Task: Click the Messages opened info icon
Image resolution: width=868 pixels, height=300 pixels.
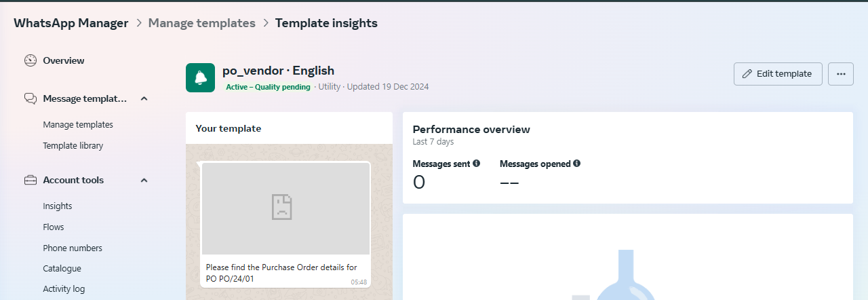Action: point(576,164)
